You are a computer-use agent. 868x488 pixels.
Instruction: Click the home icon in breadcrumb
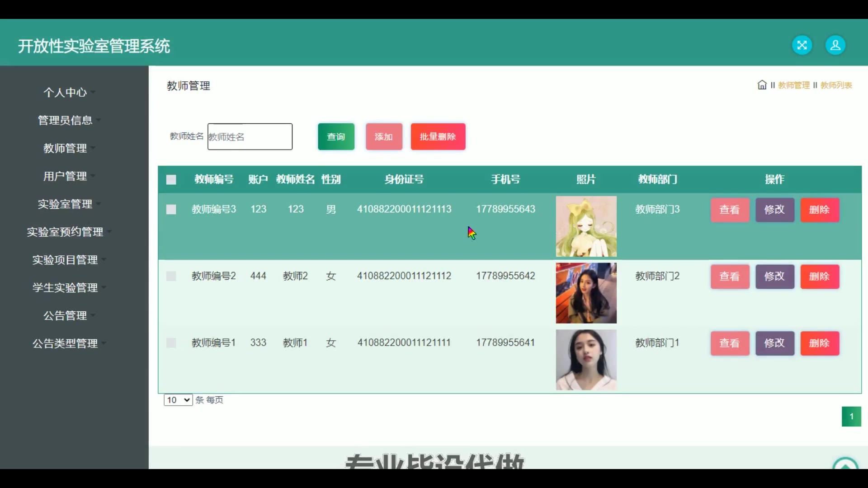(x=762, y=85)
